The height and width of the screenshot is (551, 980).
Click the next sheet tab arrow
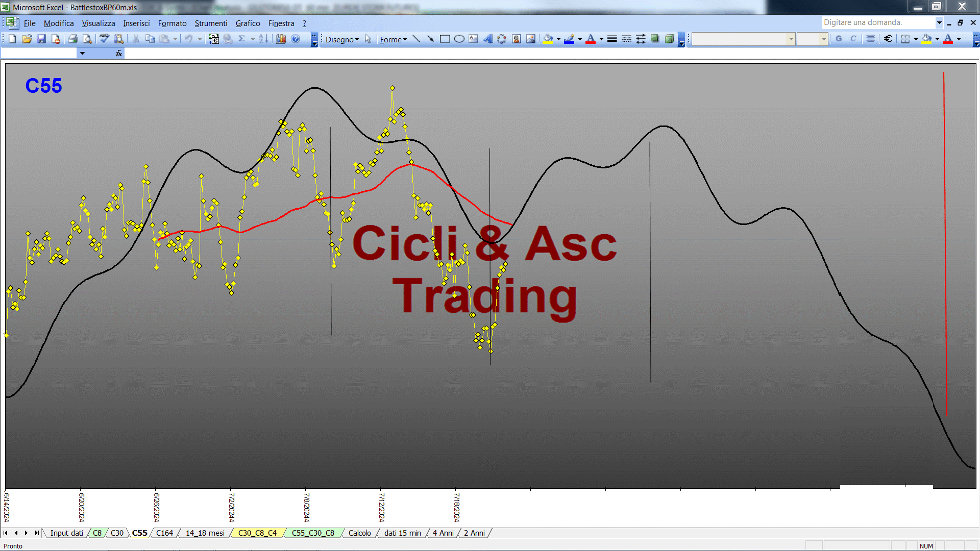[27, 533]
